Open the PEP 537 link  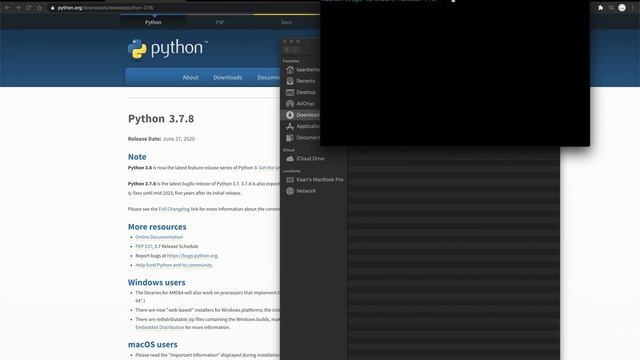point(144,247)
